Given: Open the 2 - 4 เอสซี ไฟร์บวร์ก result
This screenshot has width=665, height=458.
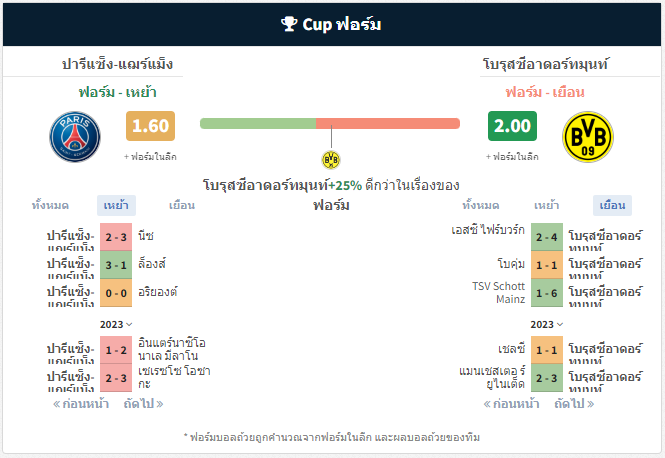Looking at the screenshot, I should coord(547,237).
